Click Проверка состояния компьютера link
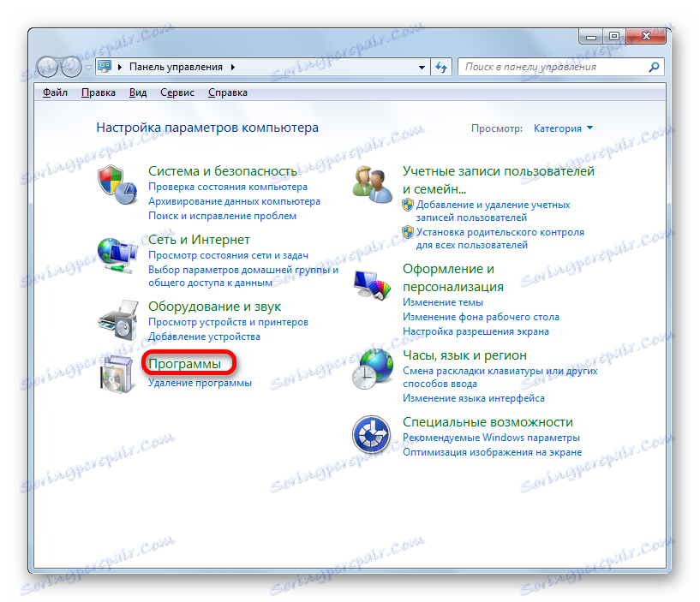 (x=228, y=187)
